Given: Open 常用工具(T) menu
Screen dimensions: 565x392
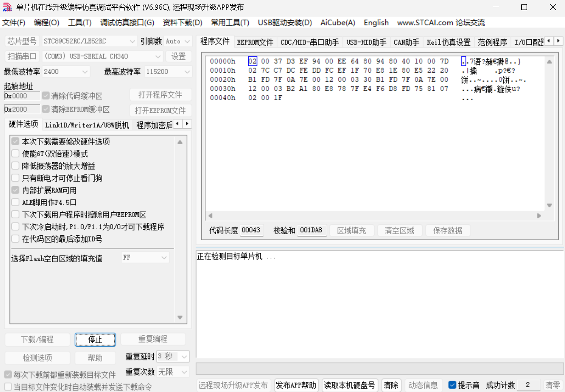Looking at the screenshot, I should pyautogui.click(x=230, y=23).
